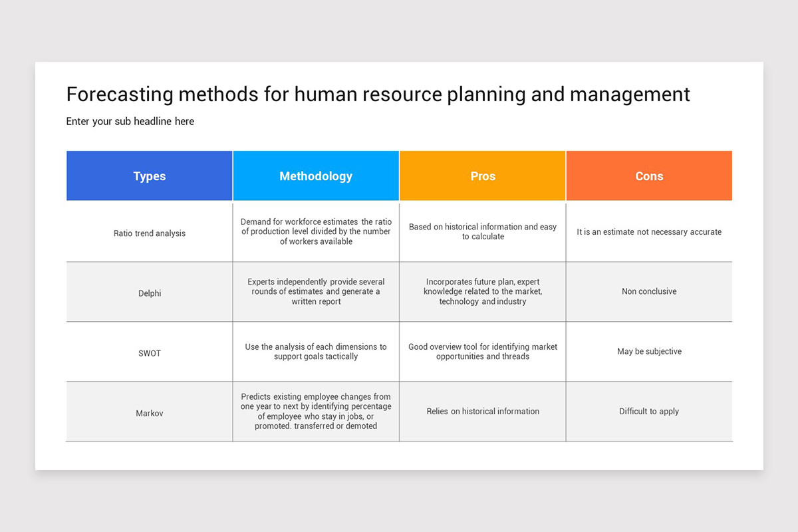
Task: Select the Ratio trend analysis row label
Action: 149,232
